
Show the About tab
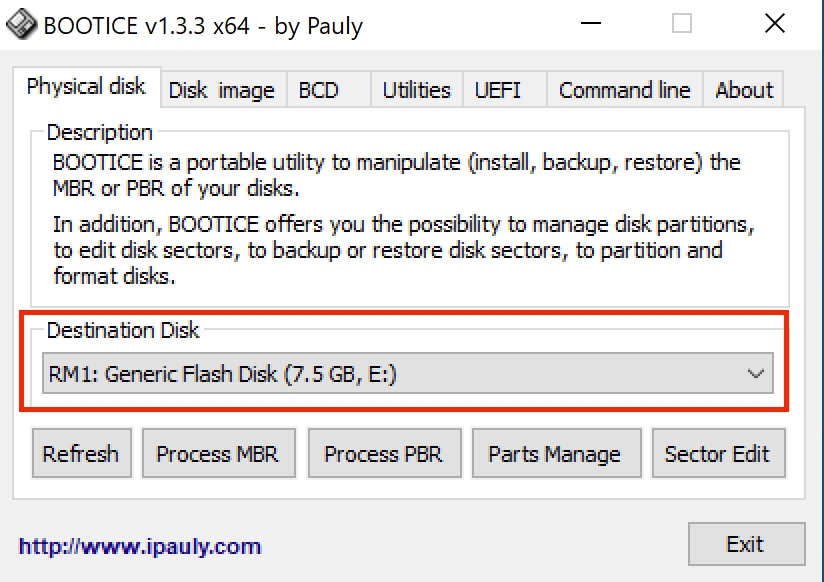click(744, 90)
